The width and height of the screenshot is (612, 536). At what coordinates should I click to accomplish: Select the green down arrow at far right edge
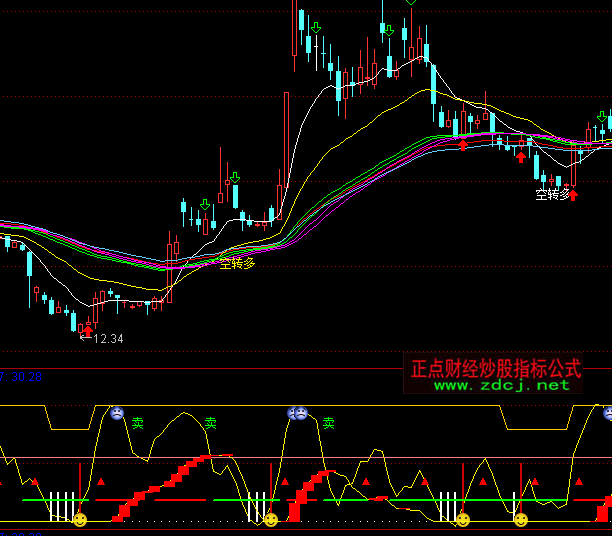[x=601, y=117]
